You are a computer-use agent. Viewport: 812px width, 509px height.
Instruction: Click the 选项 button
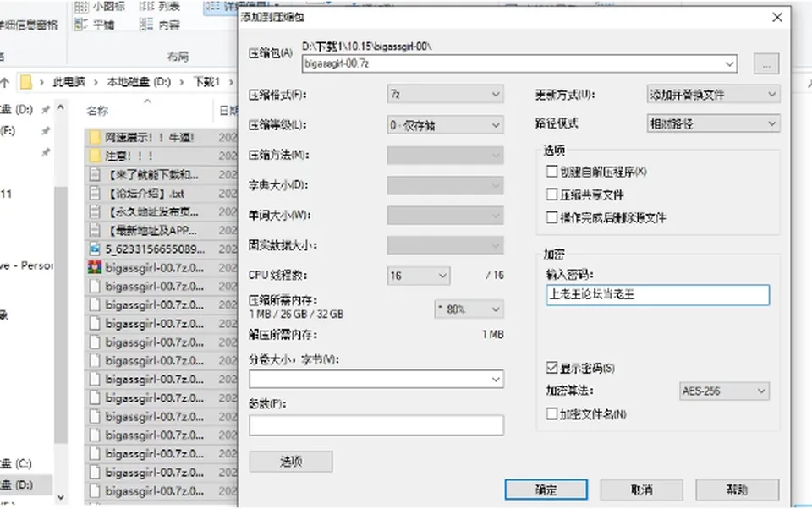291,462
